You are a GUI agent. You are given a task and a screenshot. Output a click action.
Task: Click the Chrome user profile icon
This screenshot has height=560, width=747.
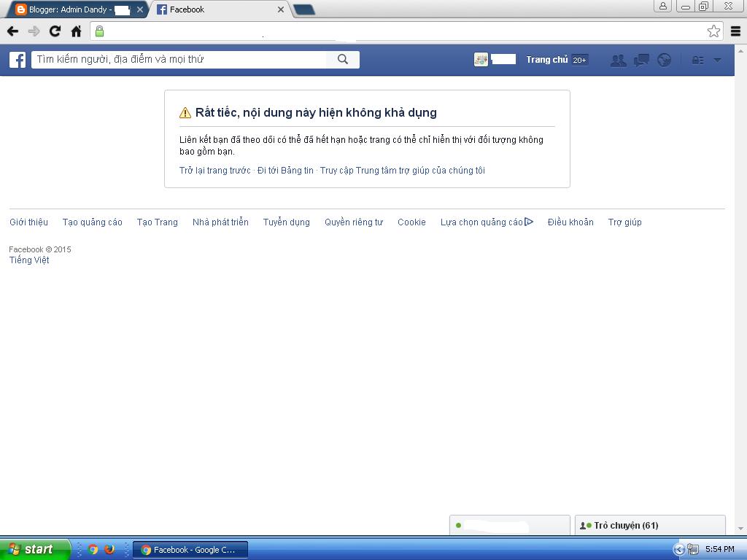tap(662, 6)
